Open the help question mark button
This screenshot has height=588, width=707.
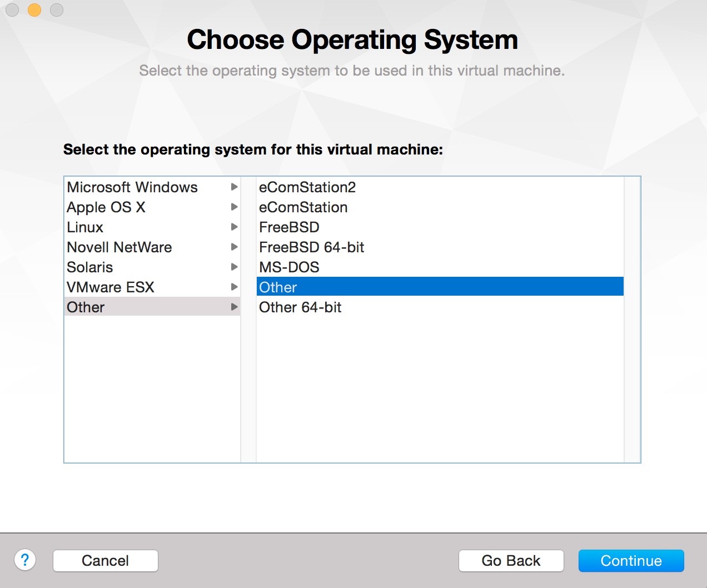25,560
